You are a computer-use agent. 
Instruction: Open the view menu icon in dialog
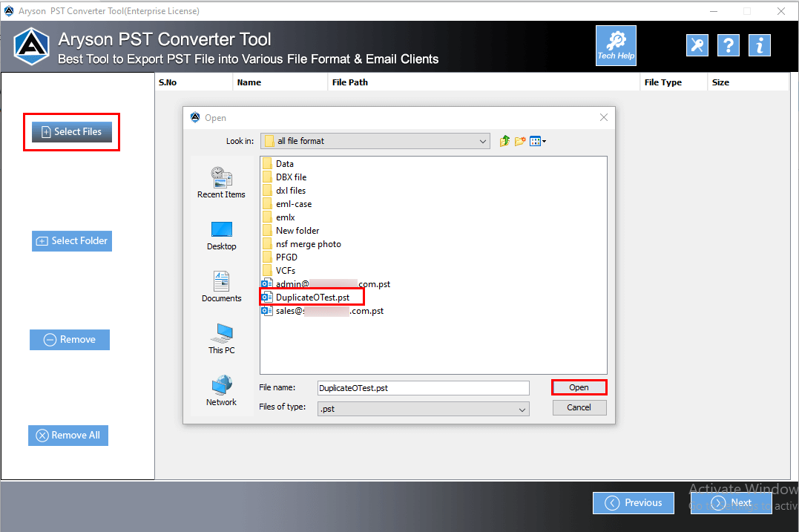pyautogui.click(x=538, y=141)
